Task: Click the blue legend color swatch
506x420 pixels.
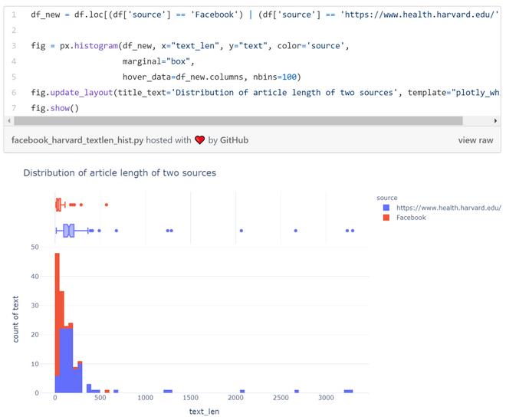Action: (386, 208)
